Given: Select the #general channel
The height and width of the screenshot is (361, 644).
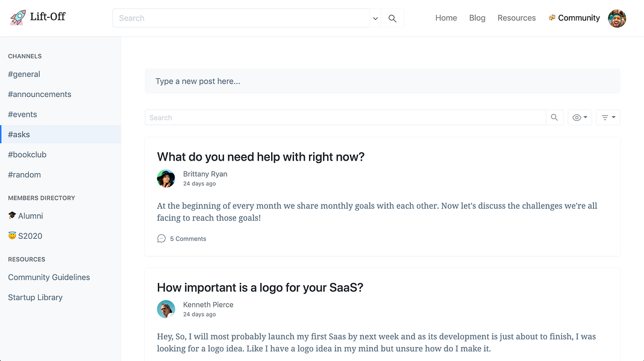Looking at the screenshot, I should [x=24, y=75].
